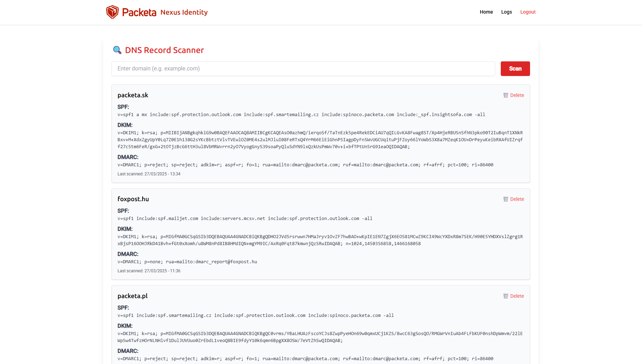The image size is (642, 364).
Task: Click the trash icon for foxpost.hu
Action: [505, 199]
